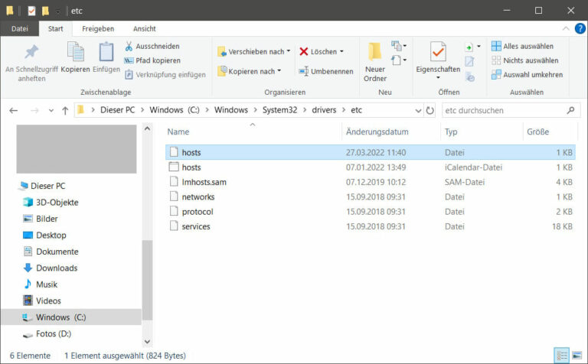
Task: Open Eigenschaften properties icon
Action: coord(438,52)
